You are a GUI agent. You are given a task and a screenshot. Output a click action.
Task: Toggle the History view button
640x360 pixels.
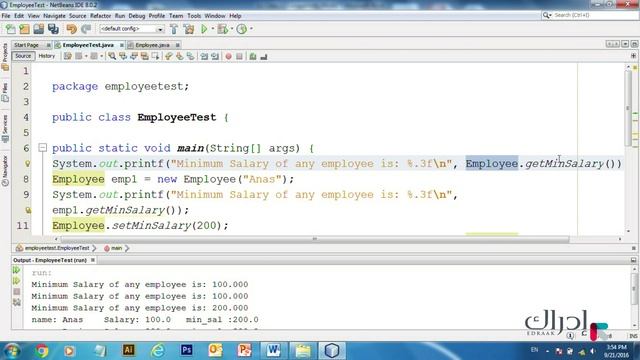(47, 56)
